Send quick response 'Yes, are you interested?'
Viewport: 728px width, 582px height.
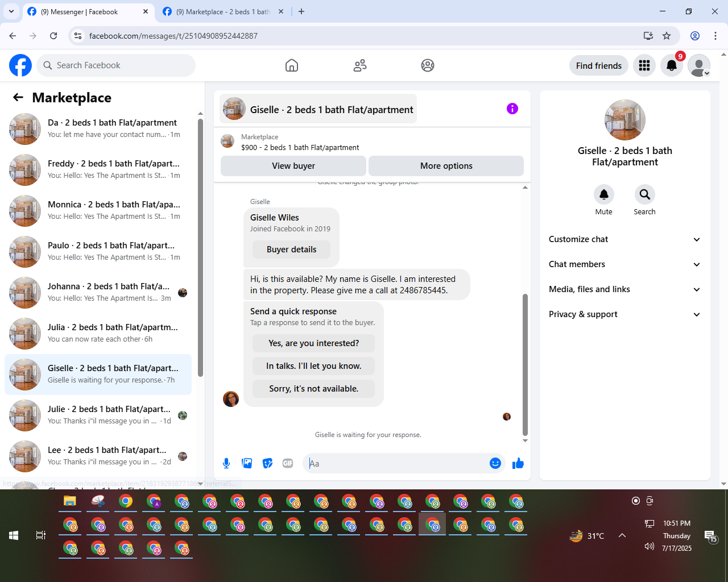(x=314, y=343)
